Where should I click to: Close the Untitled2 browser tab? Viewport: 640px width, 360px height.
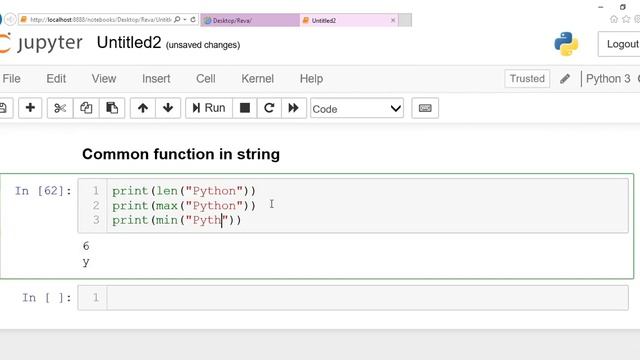point(393,20)
